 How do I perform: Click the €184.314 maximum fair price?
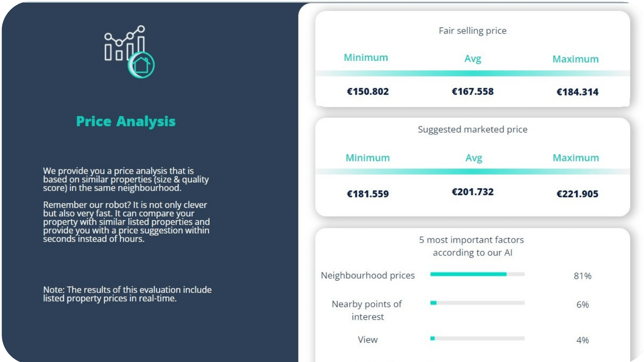tap(577, 92)
